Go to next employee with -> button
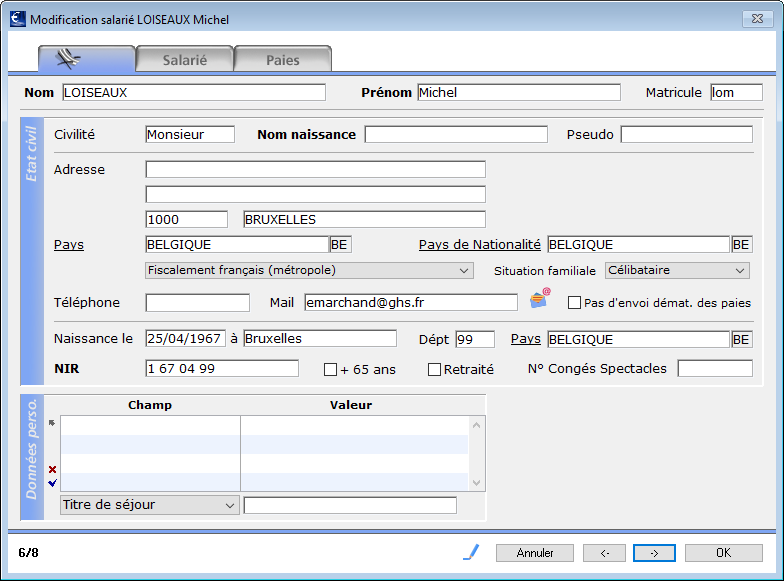Image resolution: width=784 pixels, height=581 pixels. click(654, 553)
